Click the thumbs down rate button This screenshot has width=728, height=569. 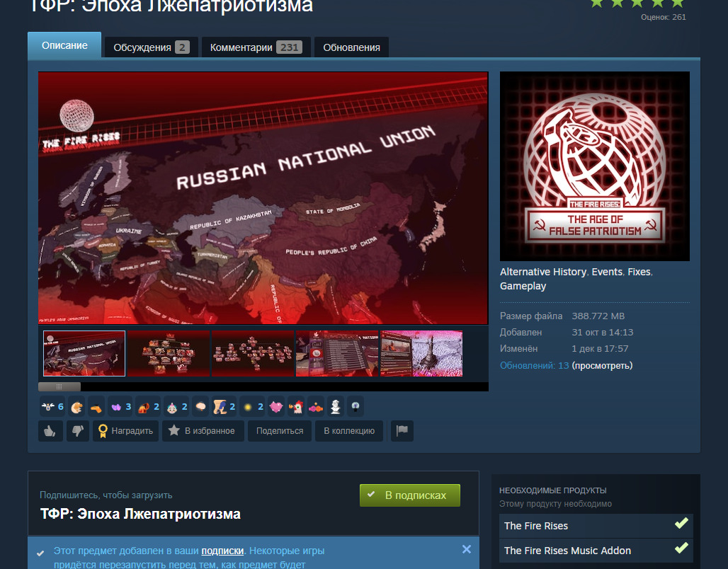pyautogui.click(x=77, y=431)
